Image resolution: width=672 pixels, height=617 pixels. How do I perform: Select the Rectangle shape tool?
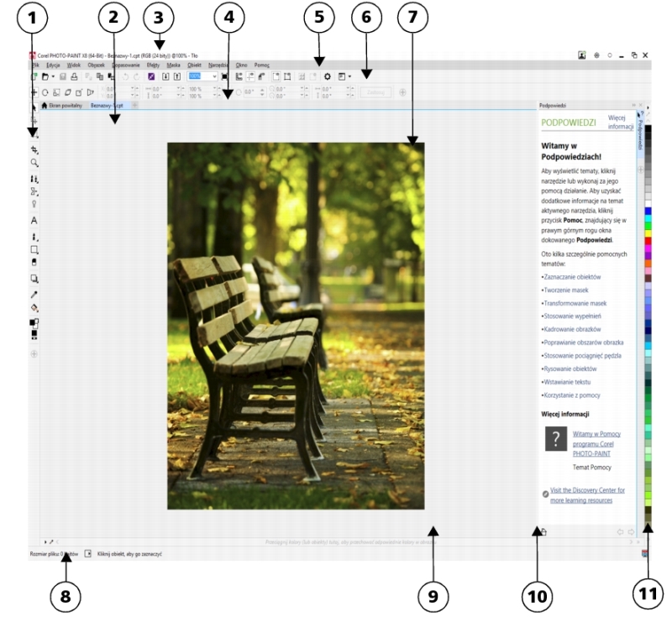pos(34,249)
